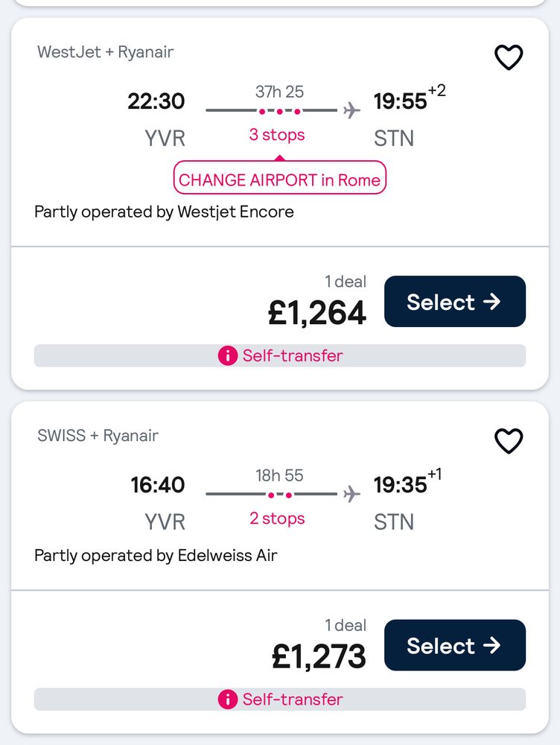
Task: Click the self-transfer info icon under £1,264
Action: pyautogui.click(x=227, y=356)
